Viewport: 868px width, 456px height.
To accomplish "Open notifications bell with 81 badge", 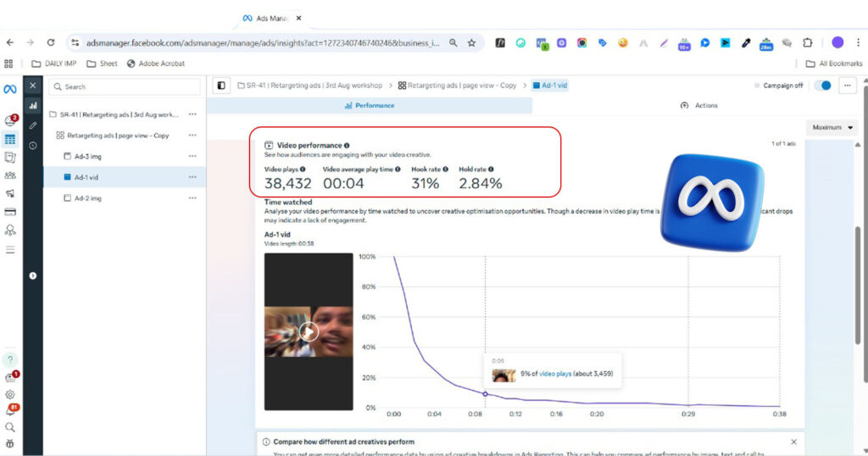I will coord(11,410).
